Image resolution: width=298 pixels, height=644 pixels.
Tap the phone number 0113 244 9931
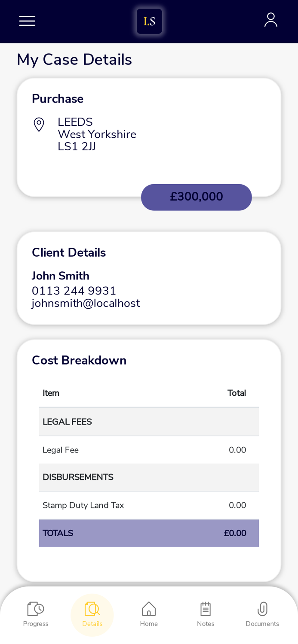tap(74, 291)
